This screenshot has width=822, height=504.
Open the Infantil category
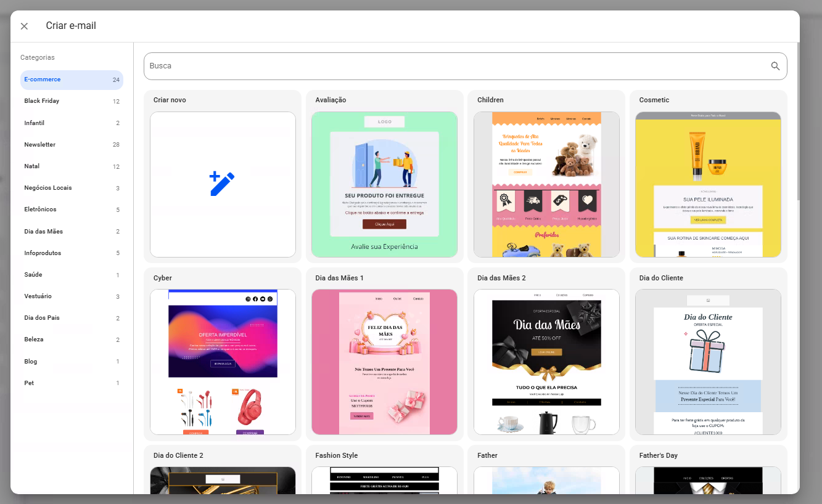[72, 123]
